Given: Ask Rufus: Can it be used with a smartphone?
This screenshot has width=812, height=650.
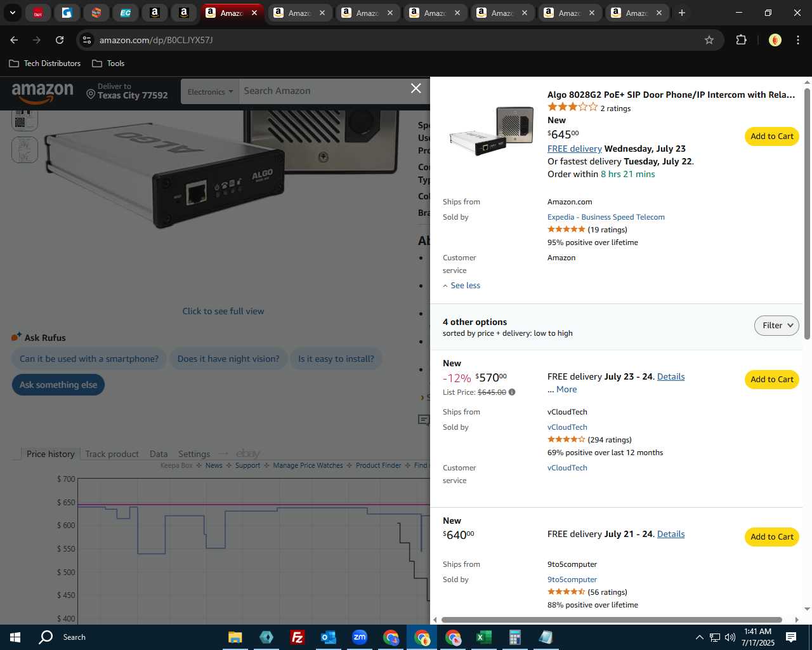Looking at the screenshot, I should point(89,359).
